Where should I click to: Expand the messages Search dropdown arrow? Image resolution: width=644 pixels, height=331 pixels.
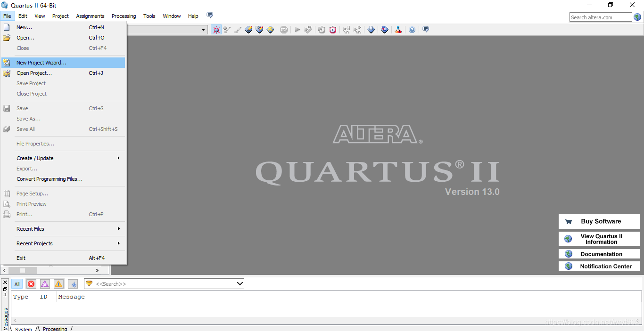pos(239,284)
